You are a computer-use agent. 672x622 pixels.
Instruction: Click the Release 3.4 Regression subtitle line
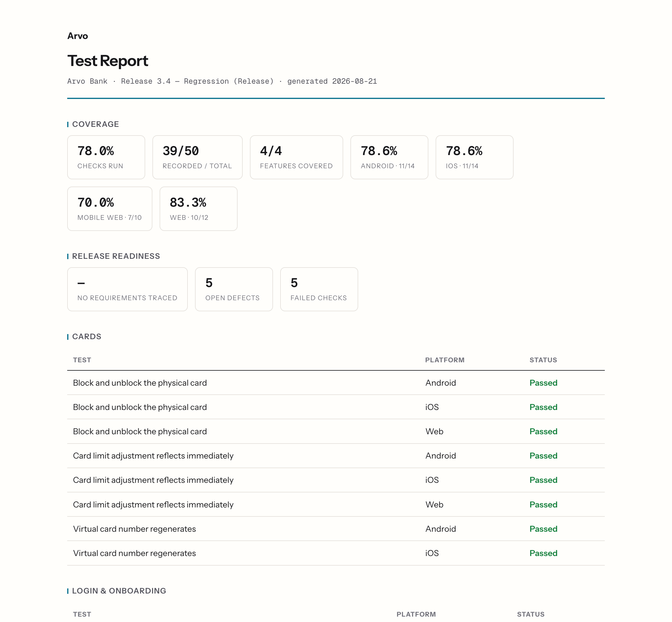click(222, 81)
